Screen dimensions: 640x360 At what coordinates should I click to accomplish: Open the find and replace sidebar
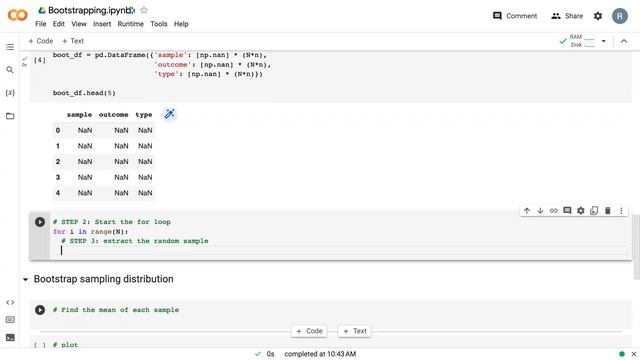[x=10, y=70]
